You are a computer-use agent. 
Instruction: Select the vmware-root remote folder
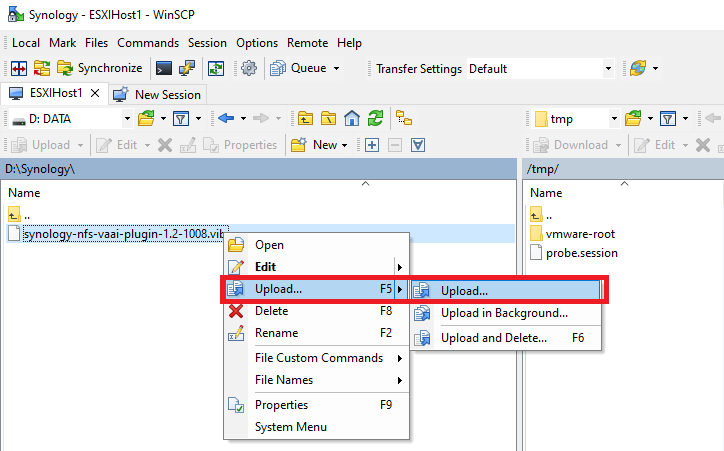click(x=581, y=233)
